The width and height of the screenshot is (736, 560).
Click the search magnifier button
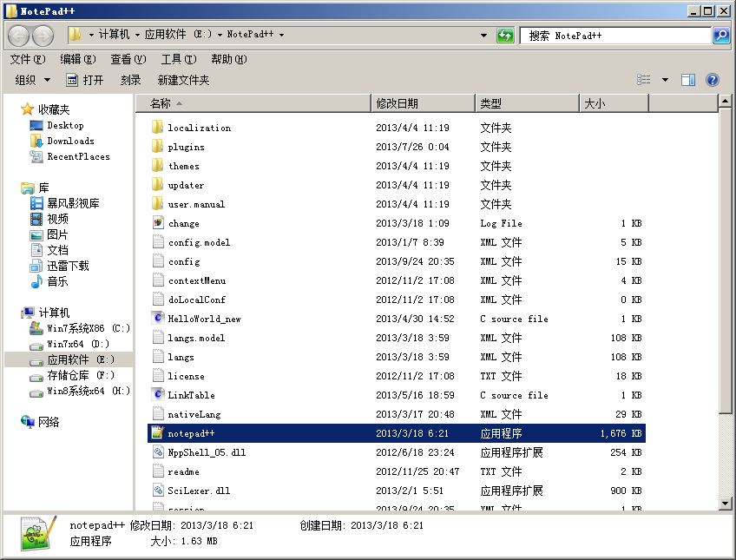(721, 36)
